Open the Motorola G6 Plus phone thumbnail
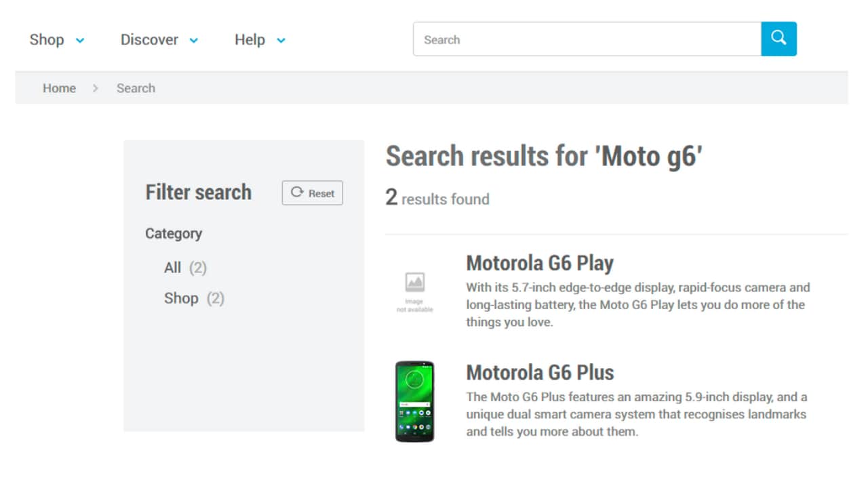The width and height of the screenshot is (868, 488). click(x=414, y=401)
